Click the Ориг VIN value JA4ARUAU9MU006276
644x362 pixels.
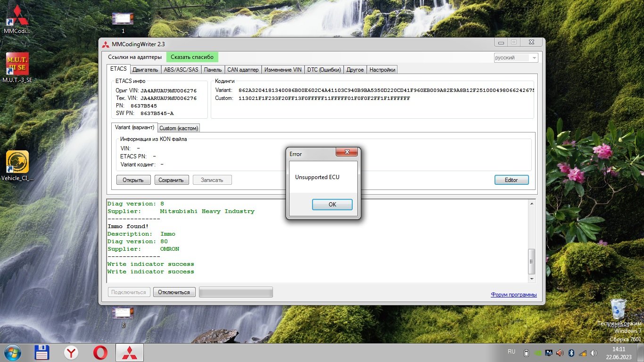[x=168, y=90]
